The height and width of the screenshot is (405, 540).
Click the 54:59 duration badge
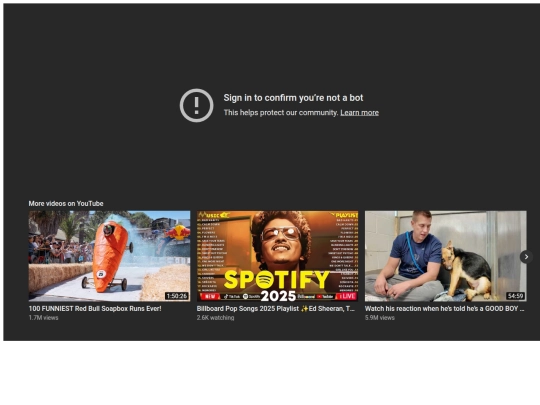(515, 296)
